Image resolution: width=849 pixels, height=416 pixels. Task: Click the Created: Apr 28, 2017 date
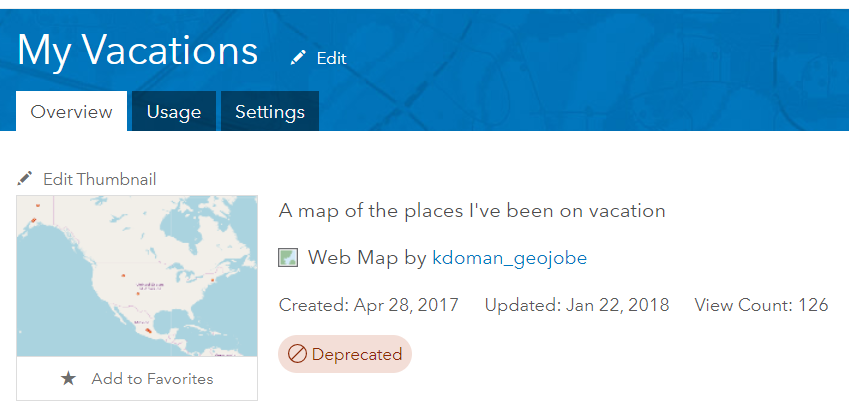(368, 305)
